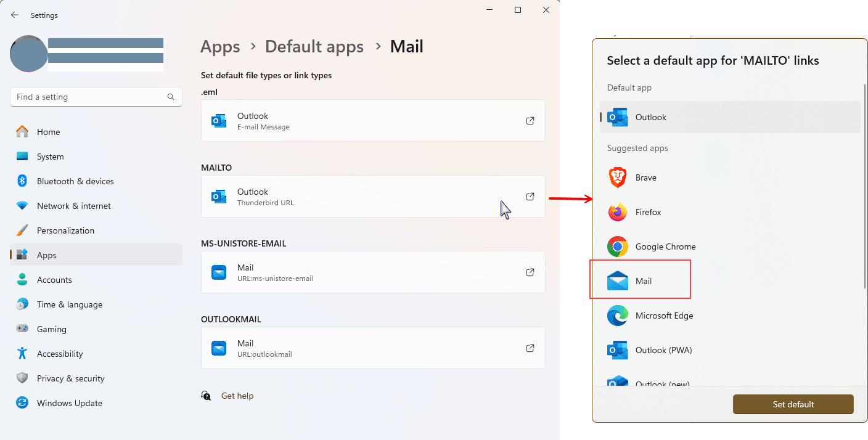
Task: Click the search magnifier icon
Action: [171, 97]
